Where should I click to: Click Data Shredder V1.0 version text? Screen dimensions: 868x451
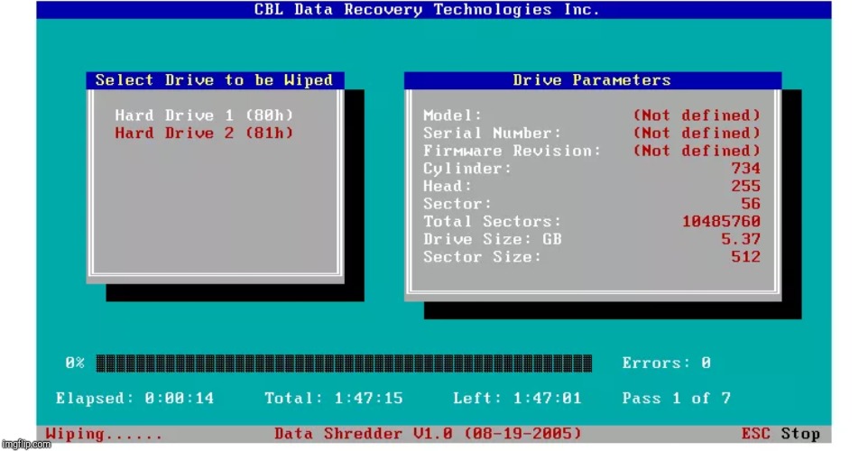428,434
